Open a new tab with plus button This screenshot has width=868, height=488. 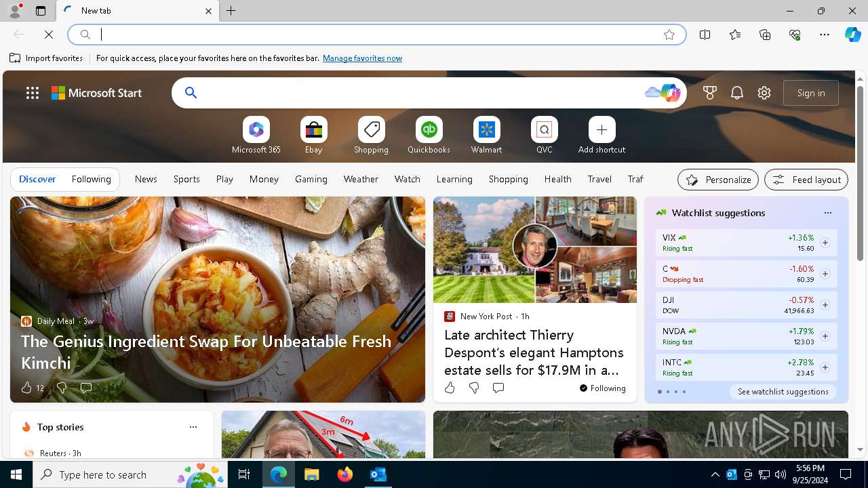point(231,10)
